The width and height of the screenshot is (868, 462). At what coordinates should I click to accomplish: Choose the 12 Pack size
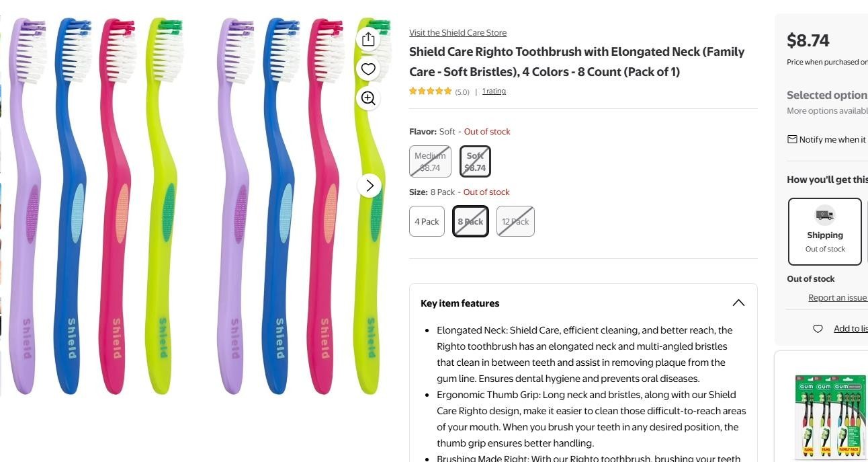(x=515, y=221)
